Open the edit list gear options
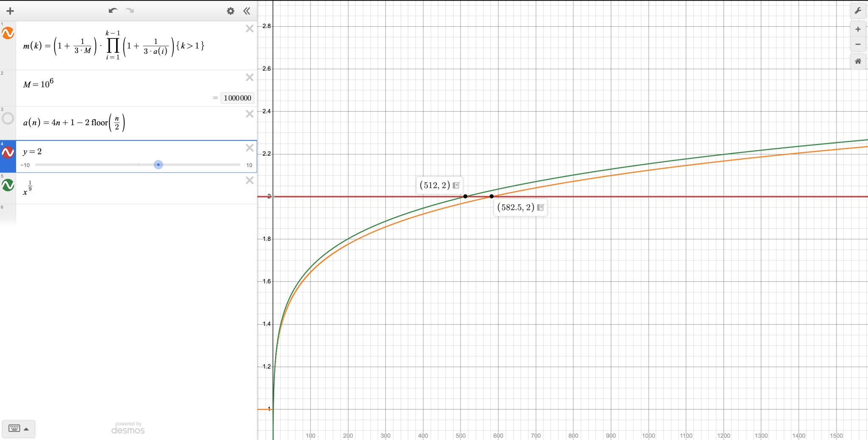868x440 pixels. pyautogui.click(x=231, y=11)
